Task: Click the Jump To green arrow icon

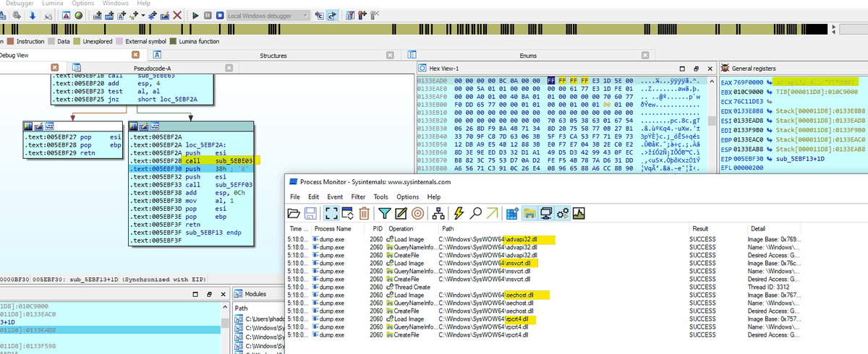Action: pos(493,213)
